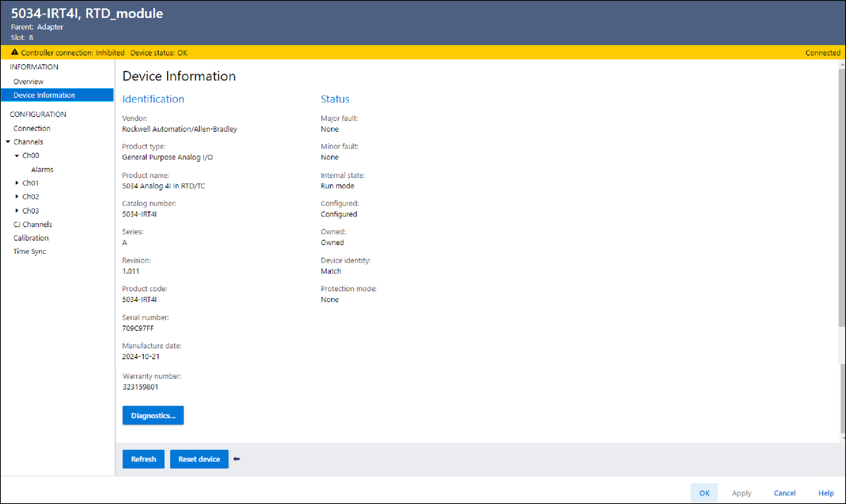Go to the Calibration page
Image resolution: width=846 pixels, height=504 pixels.
(31, 238)
